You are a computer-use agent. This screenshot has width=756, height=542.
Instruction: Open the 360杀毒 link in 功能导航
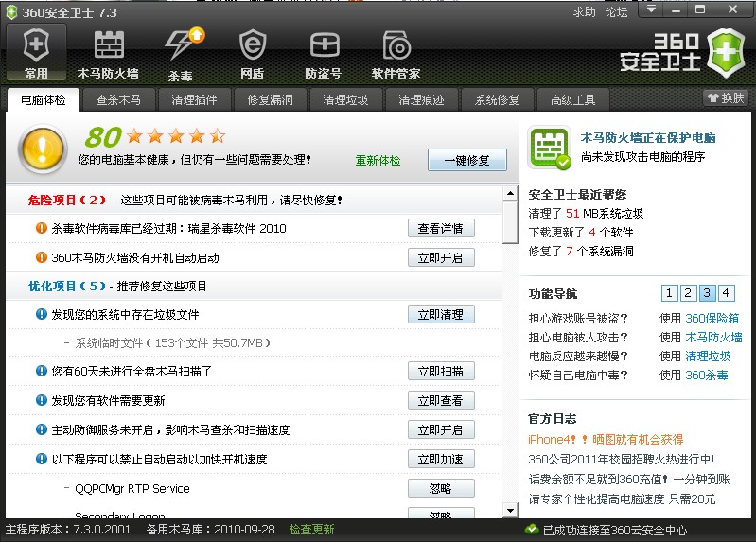707,375
